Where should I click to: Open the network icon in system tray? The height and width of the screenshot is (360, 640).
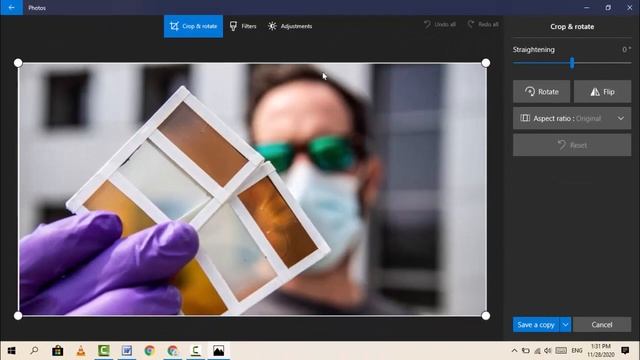click(x=537, y=351)
